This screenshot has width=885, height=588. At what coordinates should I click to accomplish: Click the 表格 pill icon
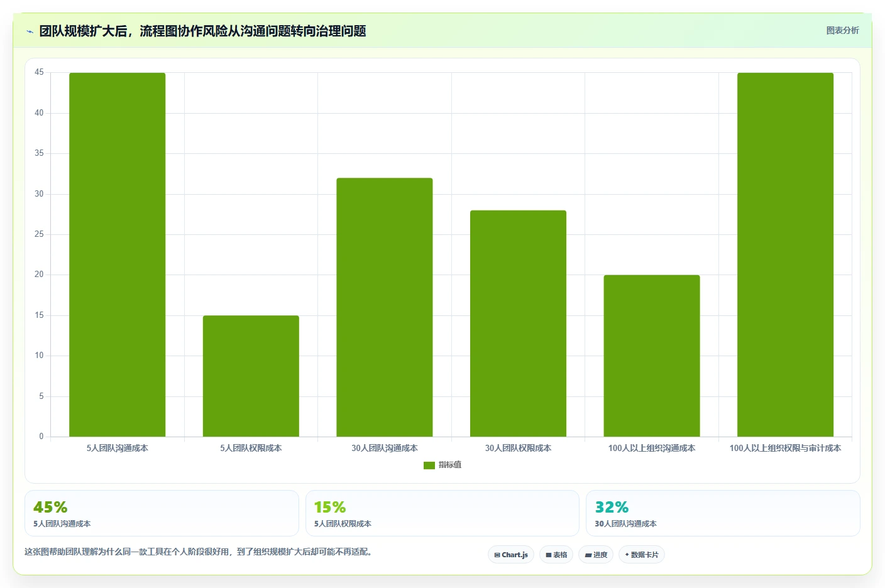coord(549,555)
